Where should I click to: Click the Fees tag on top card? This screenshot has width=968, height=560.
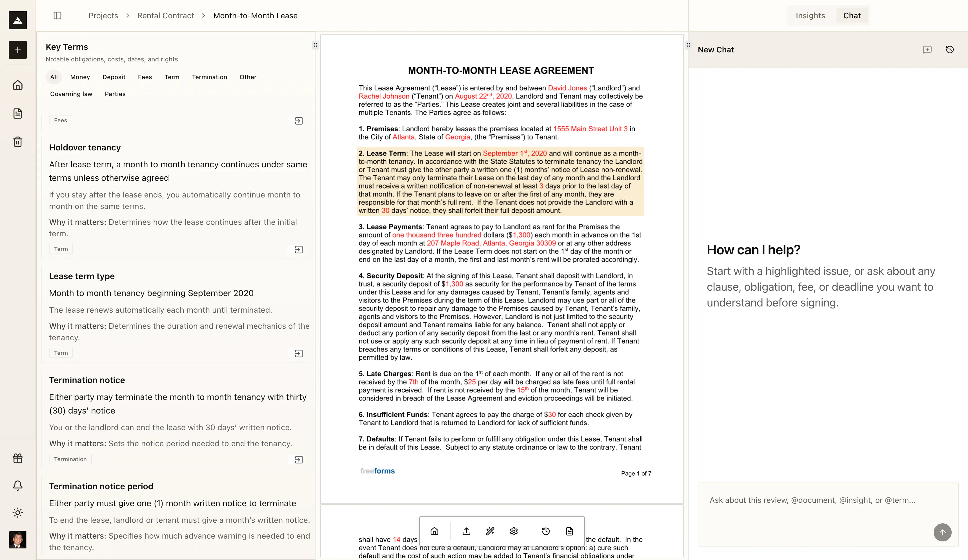[x=60, y=120]
